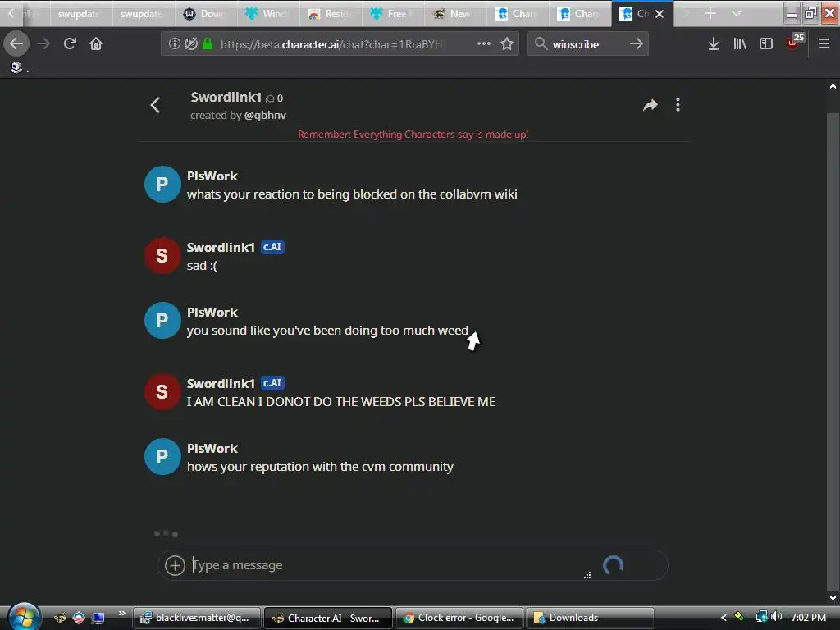Open the Windows Start orb
The height and width of the screenshot is (630, 840).
24,618
